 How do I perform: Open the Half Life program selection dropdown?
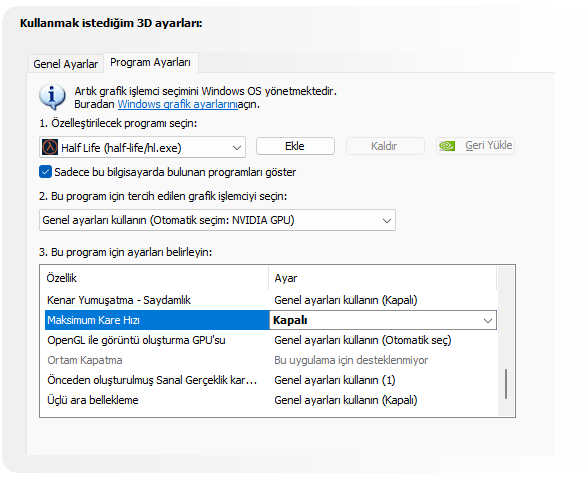142,147
